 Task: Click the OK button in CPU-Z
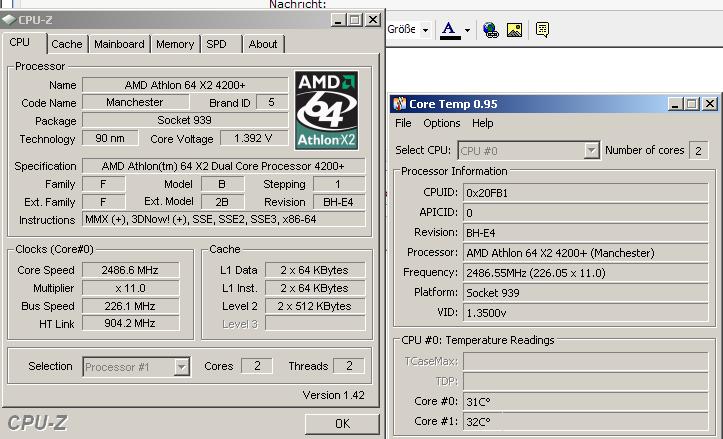[342, 423]
